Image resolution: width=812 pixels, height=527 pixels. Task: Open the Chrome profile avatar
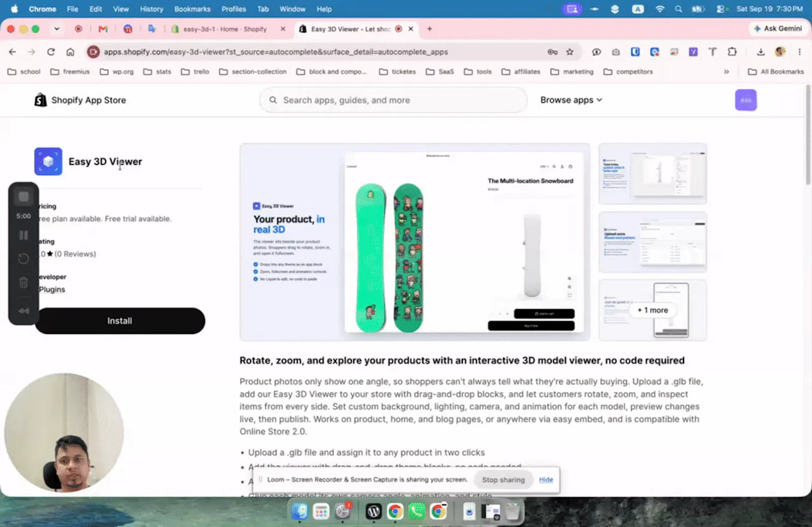[781, 52]
